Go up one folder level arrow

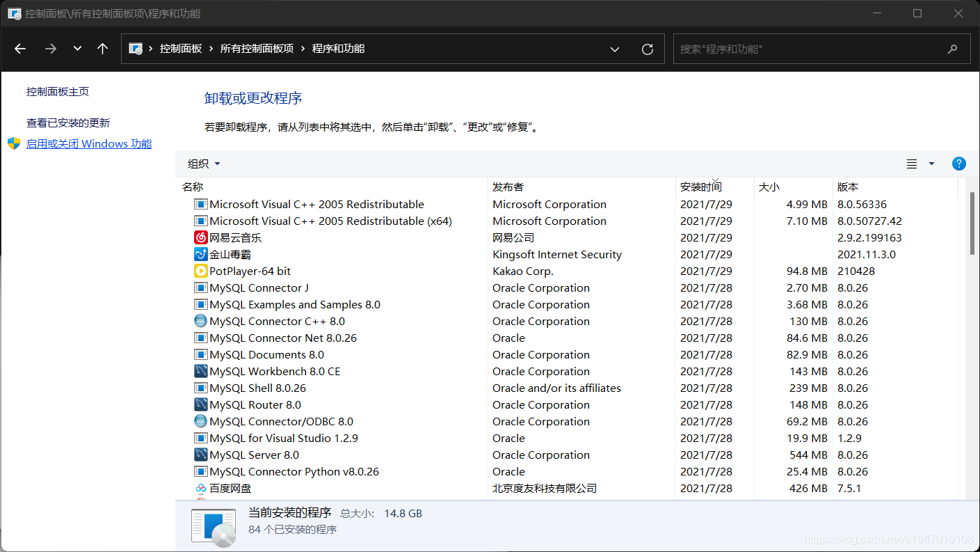102,49
